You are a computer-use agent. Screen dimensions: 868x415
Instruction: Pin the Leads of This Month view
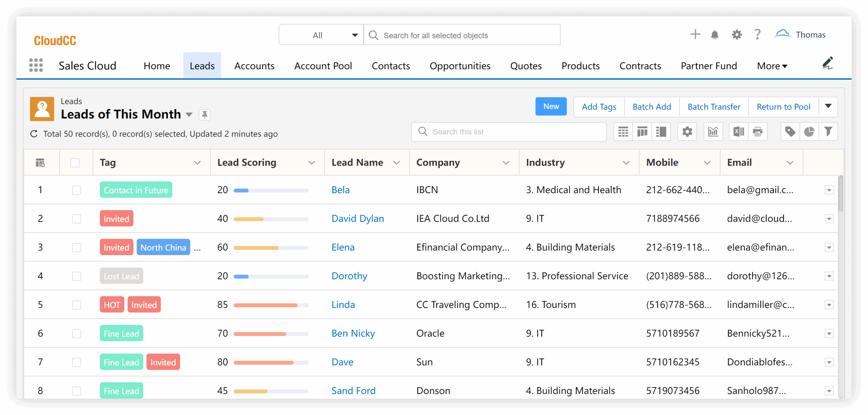(204, 115)
